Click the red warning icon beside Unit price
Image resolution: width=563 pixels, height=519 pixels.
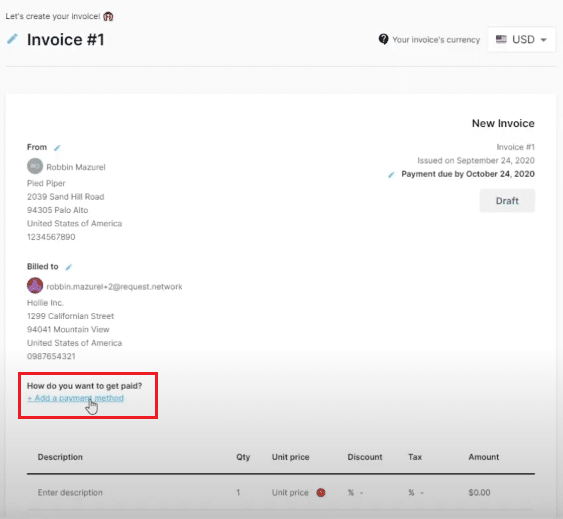[x=321, y=492]
